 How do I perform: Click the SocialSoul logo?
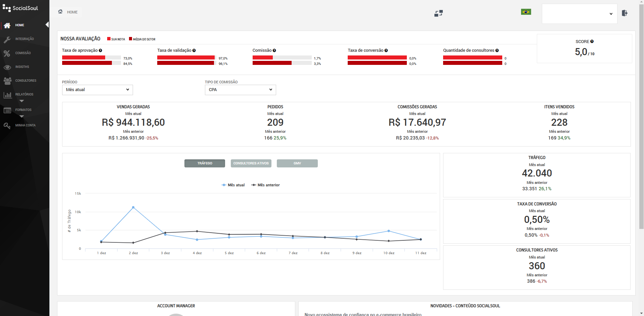point(20,8)
